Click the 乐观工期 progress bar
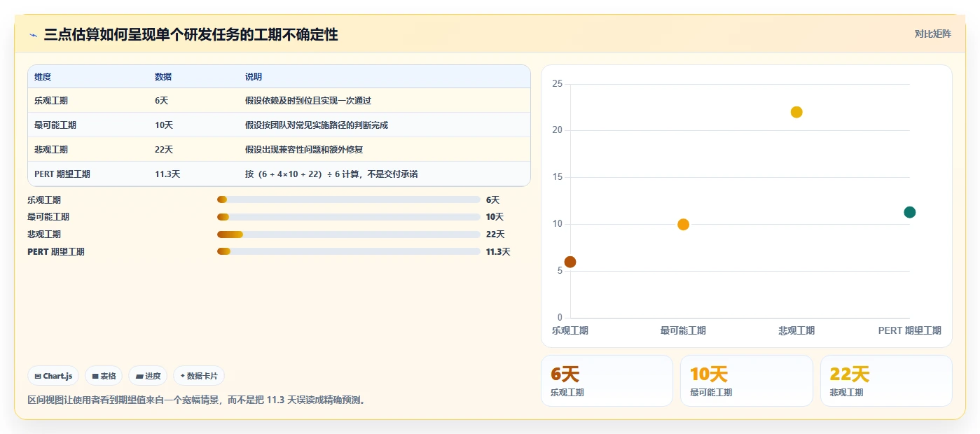Image resolution: width=980 pixels, height=434 pixels. click(x=349, y=200)
